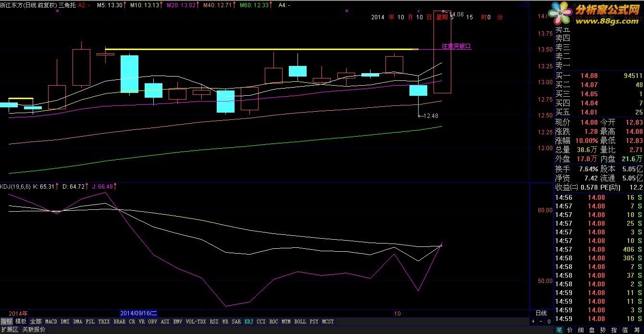Select the PSY indicator
Viewport: 644px width, 334px height.
coord(314,321)
